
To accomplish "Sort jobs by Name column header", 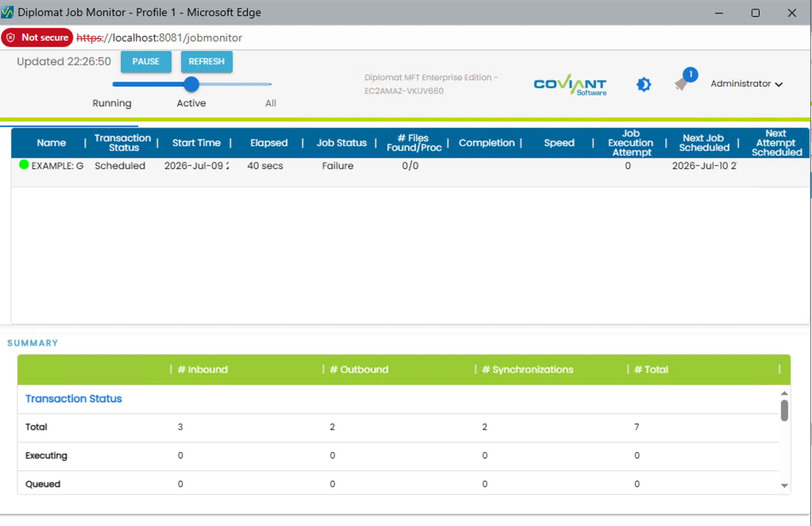I will (51, 143).
